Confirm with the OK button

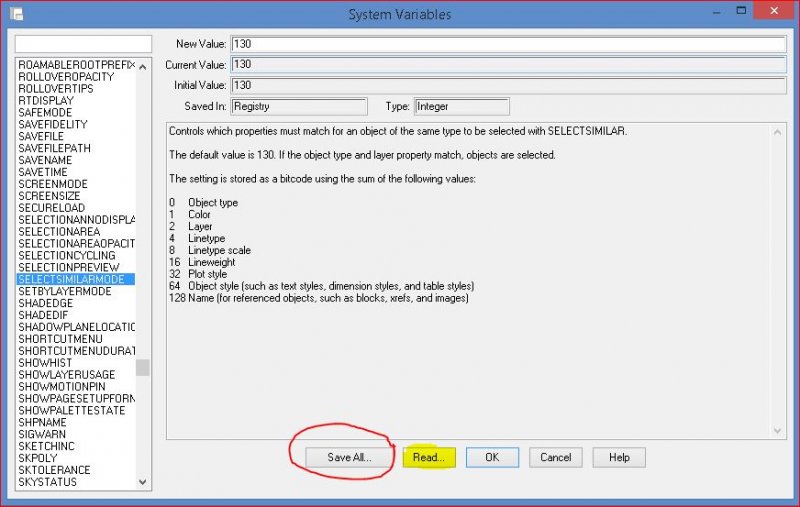[492, 458]
